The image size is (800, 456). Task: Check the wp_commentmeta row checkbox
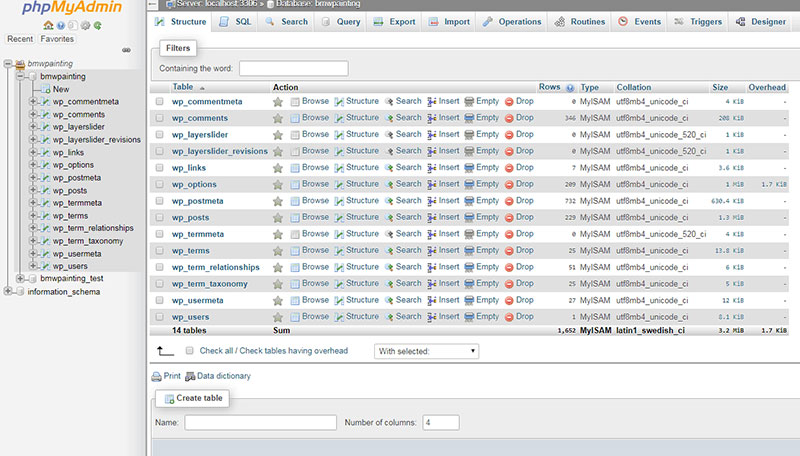coord(160,102)
